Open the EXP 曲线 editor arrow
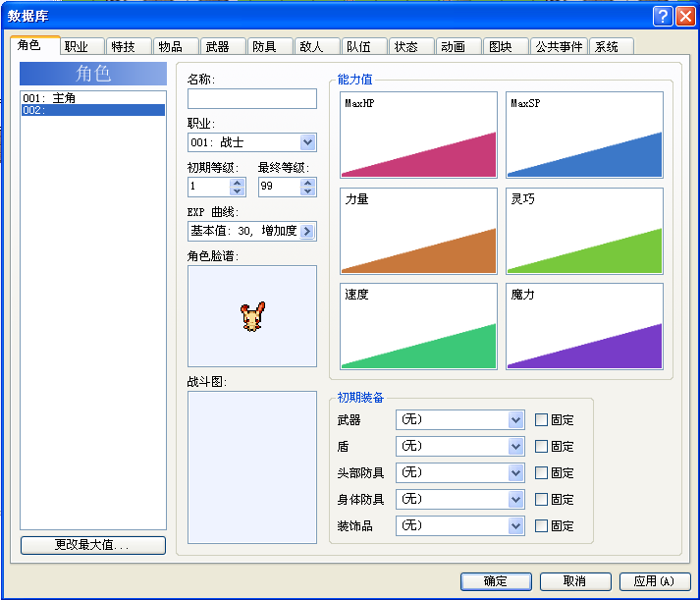700x600 pixels. tap(307, 231)
